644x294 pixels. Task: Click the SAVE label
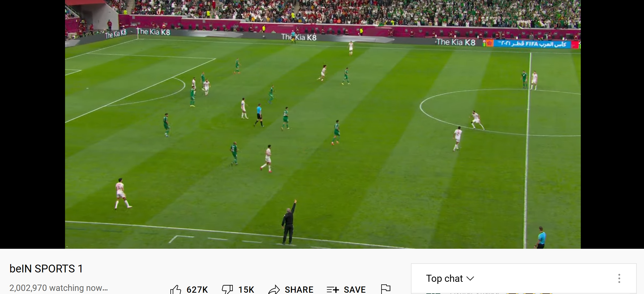(x=355, y=290)
